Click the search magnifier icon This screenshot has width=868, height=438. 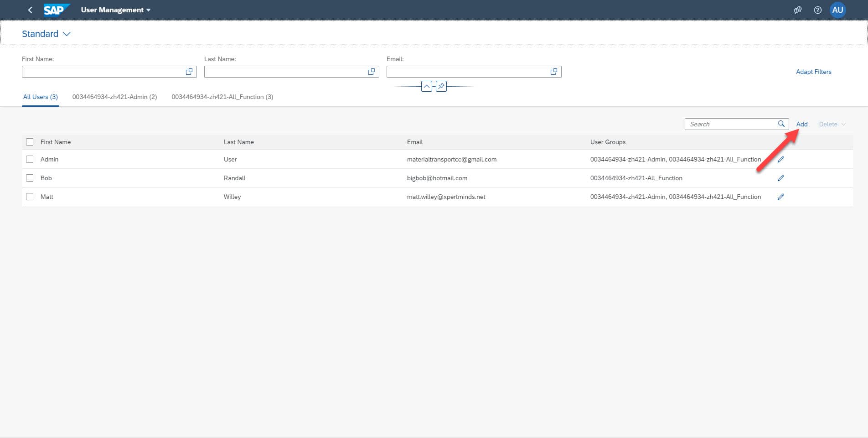click(781, 124)
